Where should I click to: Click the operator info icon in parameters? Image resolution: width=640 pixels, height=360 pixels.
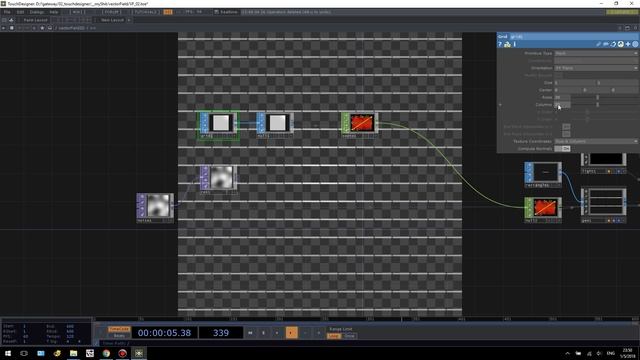(515, 44)
